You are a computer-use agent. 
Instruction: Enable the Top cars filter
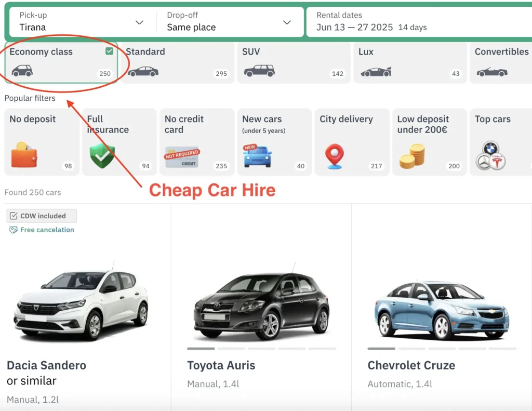(x=501, y=142)
